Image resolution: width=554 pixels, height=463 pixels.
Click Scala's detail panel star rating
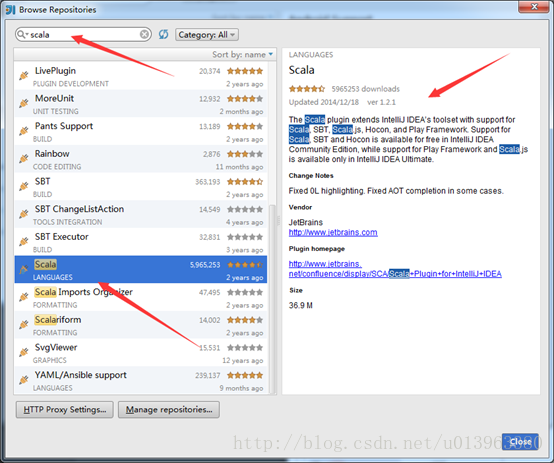307,89
